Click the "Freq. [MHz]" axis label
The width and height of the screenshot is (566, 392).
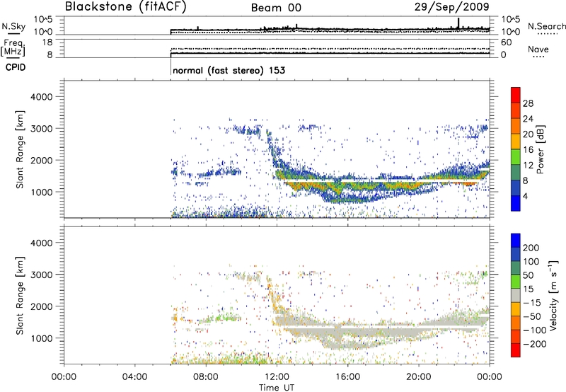pos(13,47)
